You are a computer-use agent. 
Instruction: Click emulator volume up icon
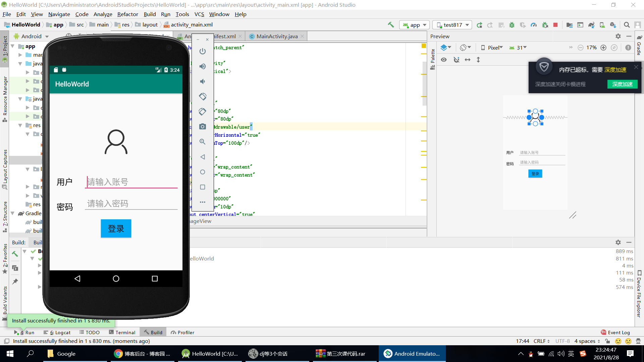coord(202,66)
